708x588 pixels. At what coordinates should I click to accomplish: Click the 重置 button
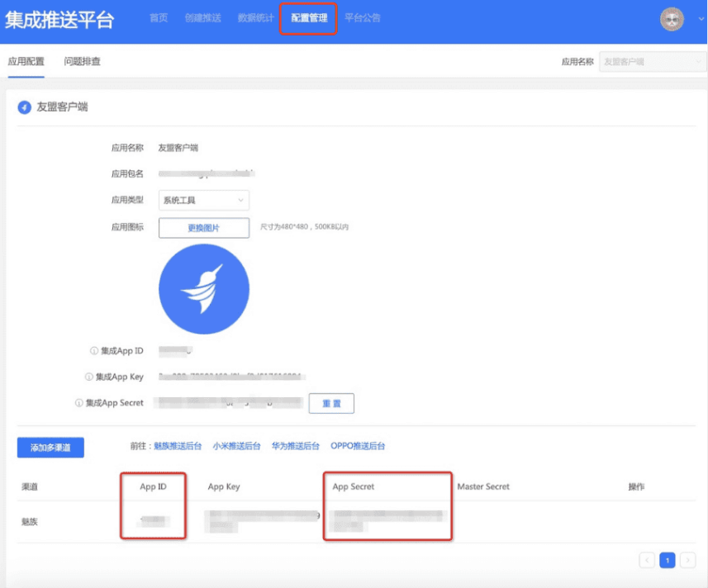[331, 404]
